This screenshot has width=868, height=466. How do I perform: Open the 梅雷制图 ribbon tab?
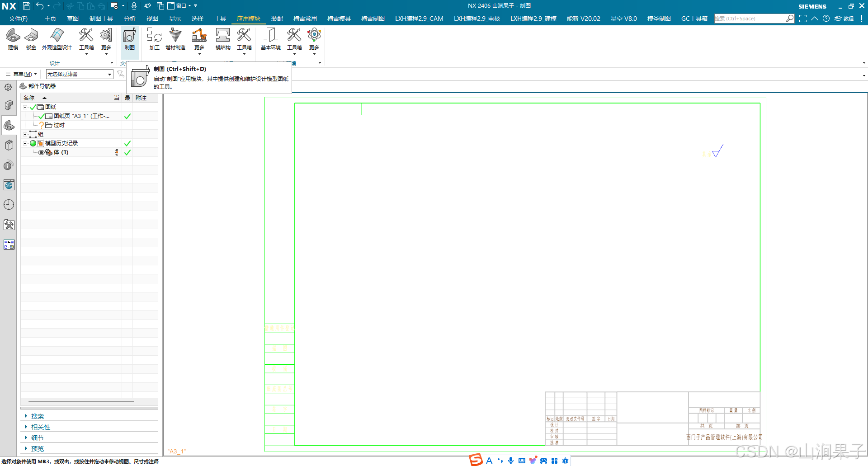point(373,19)
